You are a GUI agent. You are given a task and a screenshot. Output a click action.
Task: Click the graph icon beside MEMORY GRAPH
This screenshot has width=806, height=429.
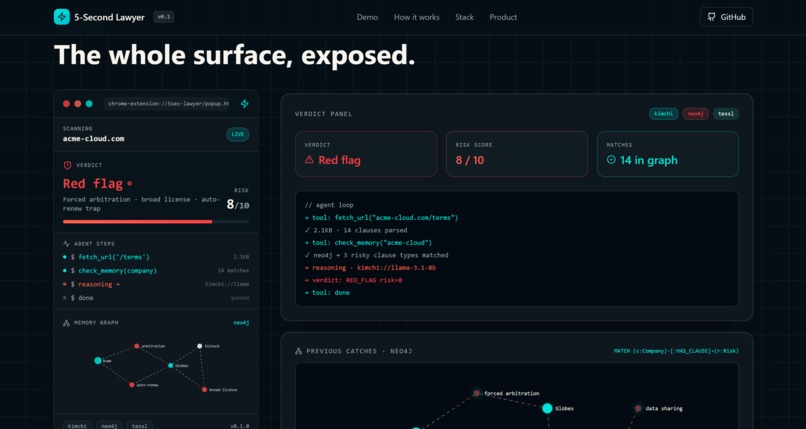(66, 323)
